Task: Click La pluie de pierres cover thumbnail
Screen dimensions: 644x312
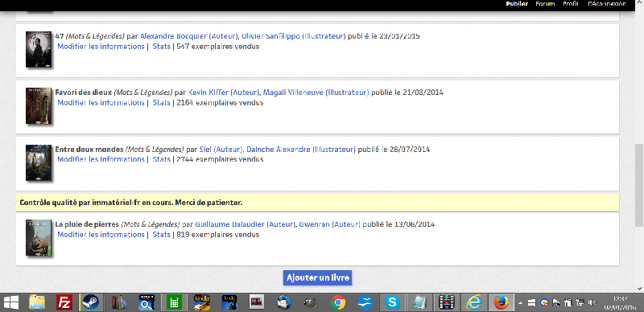Action: click(39, 238)
